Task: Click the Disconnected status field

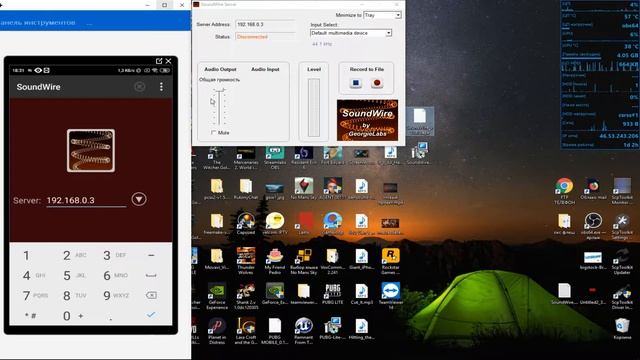Action: 265,37
